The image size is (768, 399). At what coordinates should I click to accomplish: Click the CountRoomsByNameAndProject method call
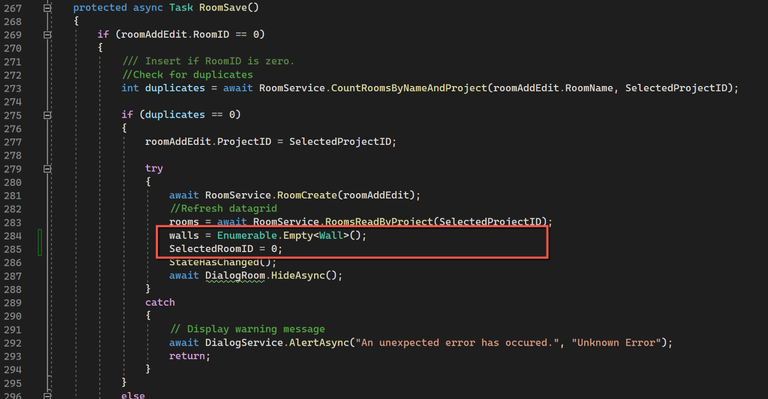click(409, 88)
